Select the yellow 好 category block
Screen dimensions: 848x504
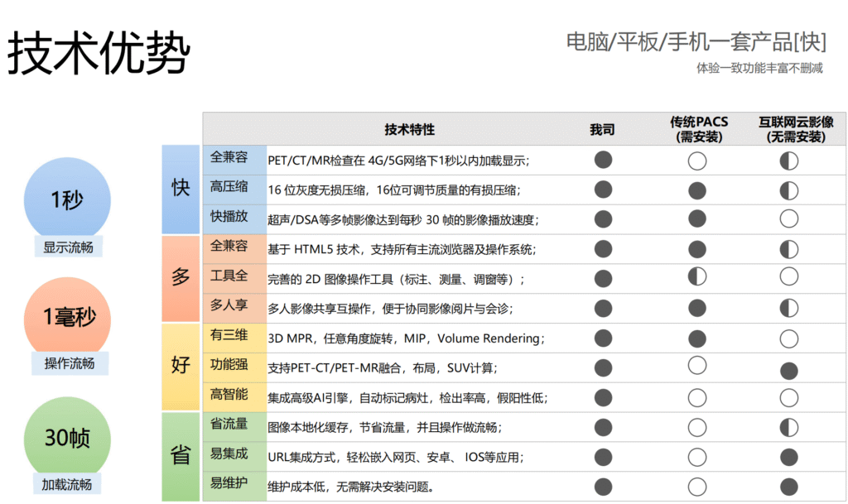[181, 367]
